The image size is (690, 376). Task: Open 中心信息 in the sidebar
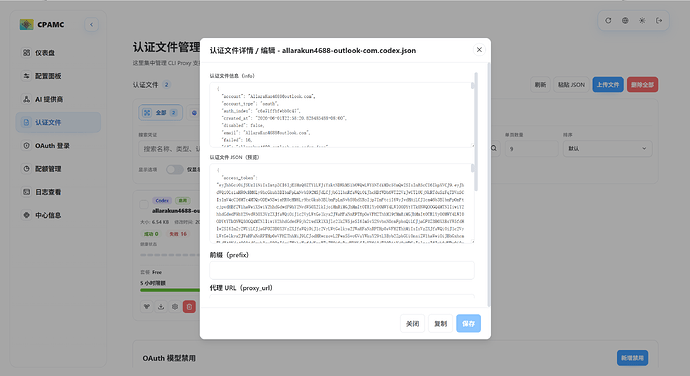click(x=58, y=215)
